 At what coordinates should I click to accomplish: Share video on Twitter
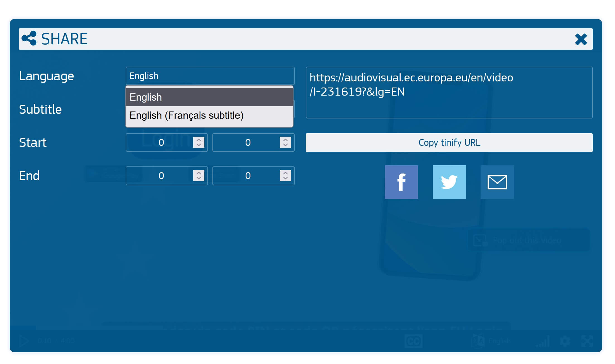(449, 182)
